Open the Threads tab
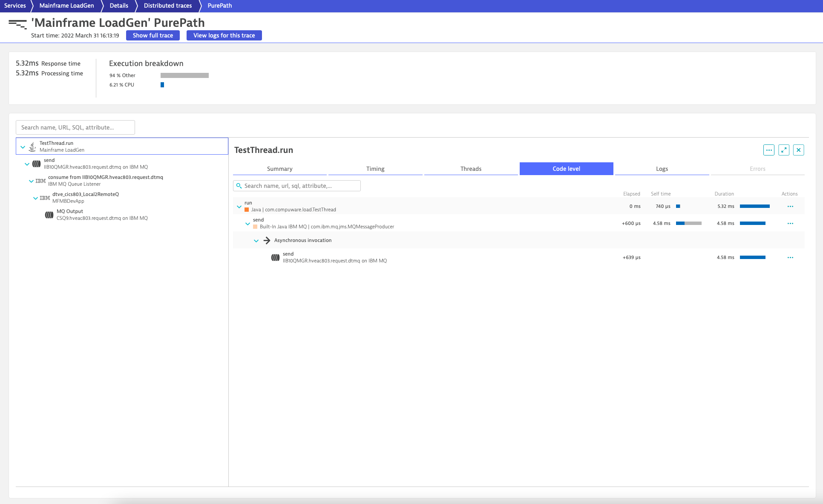823x504 pixels. pos(471,169)
